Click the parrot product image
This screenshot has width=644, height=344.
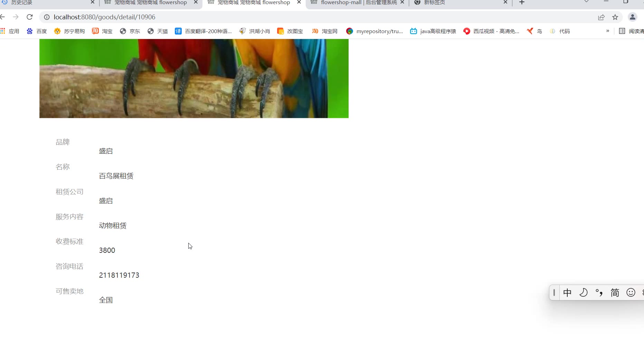(194, 78)
